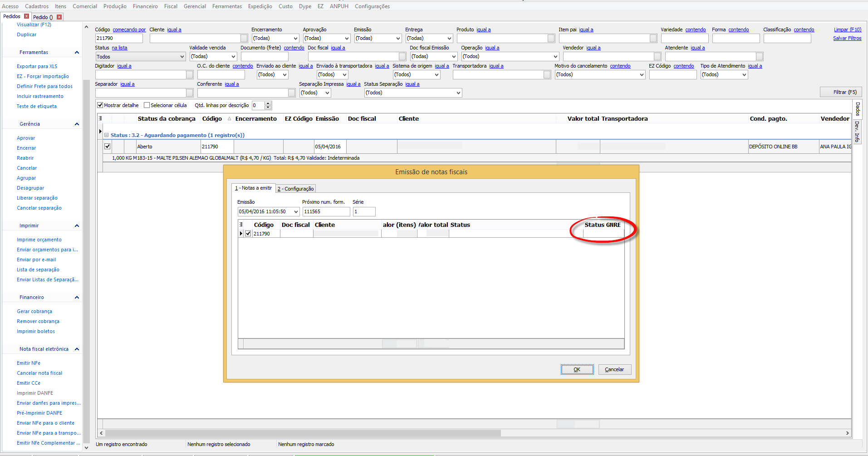Open the Entrega dropdown
Screen dimensions: 868x456
pos(449,39)
